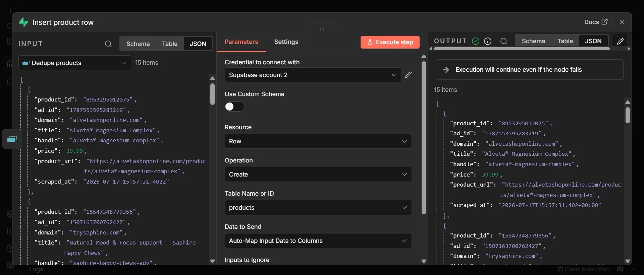644x275 pixels.
Task: Edit the Supabase credential pencil icon
Action: (408, 75)
